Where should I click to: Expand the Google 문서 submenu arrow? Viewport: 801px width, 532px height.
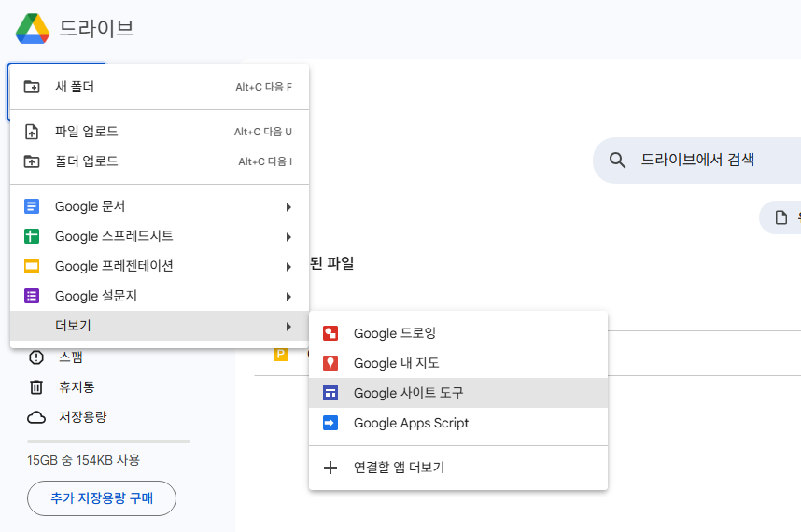288,207
